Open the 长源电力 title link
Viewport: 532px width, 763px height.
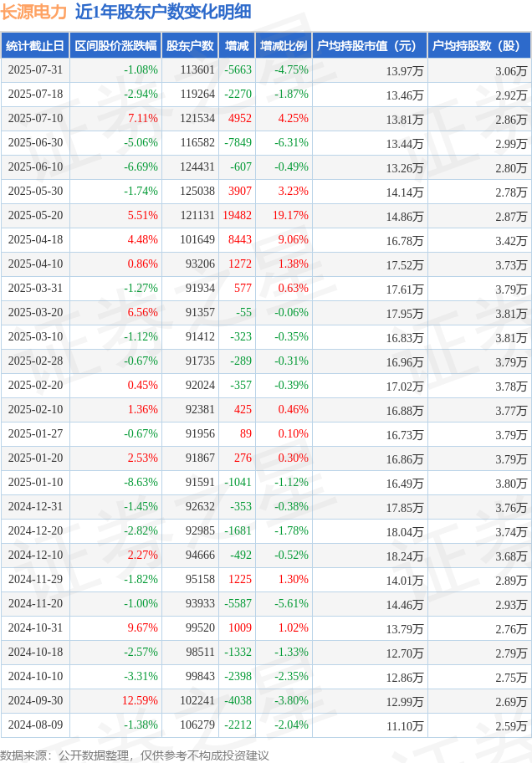click(x=33, y=12)
